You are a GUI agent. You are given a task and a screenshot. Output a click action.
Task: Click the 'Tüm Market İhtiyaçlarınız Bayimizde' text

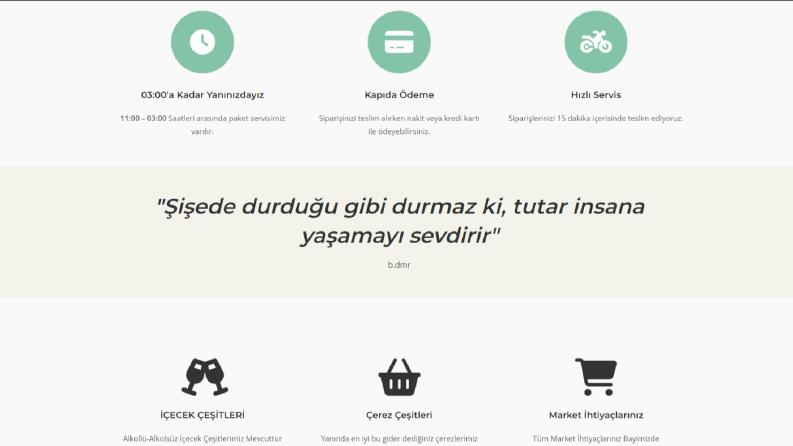(596, 438)
